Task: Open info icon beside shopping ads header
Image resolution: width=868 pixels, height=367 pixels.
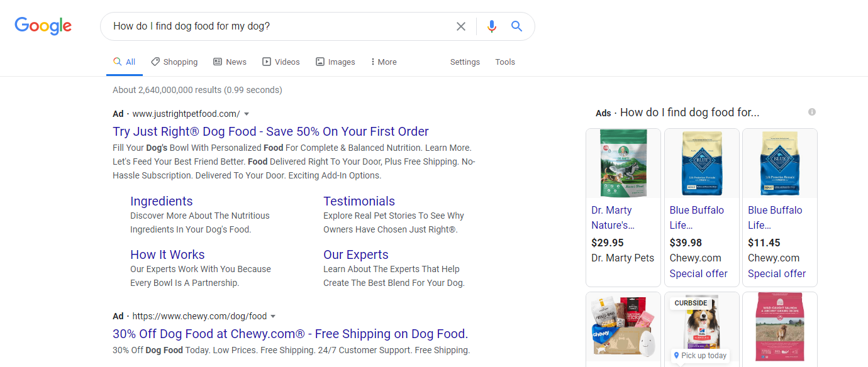Action: click(812, 112)
